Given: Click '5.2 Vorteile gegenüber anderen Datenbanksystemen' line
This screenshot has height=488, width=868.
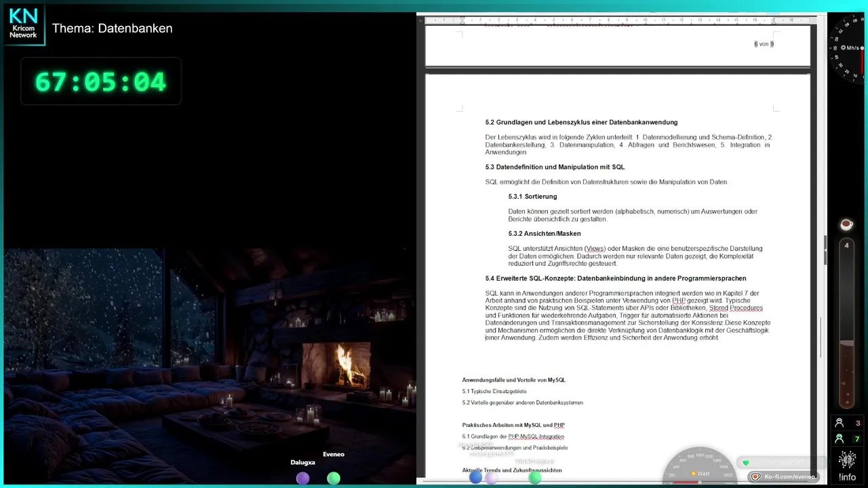Looking at the screenshot, I should (x=522, y=403).
